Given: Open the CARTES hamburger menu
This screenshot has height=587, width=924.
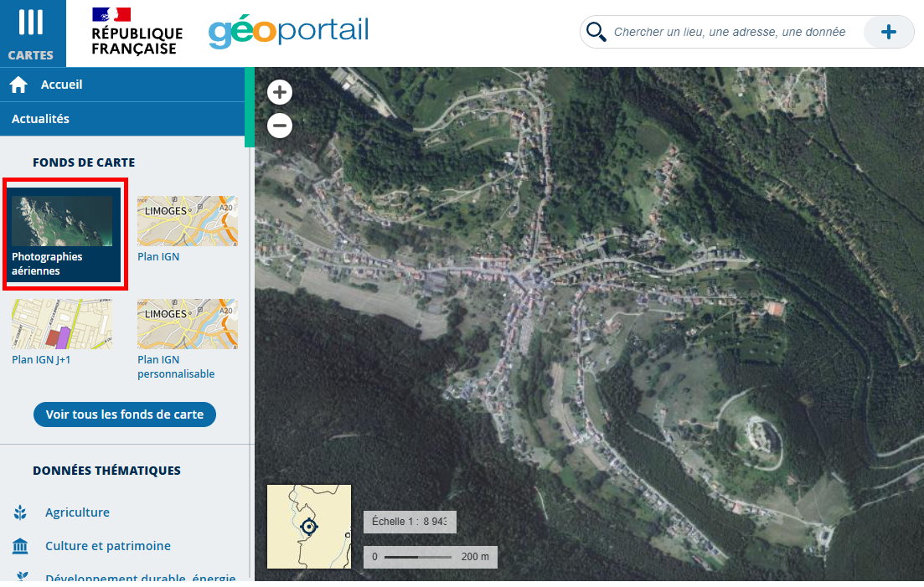Looking at the screenshot, I should [x=31, y=33].
